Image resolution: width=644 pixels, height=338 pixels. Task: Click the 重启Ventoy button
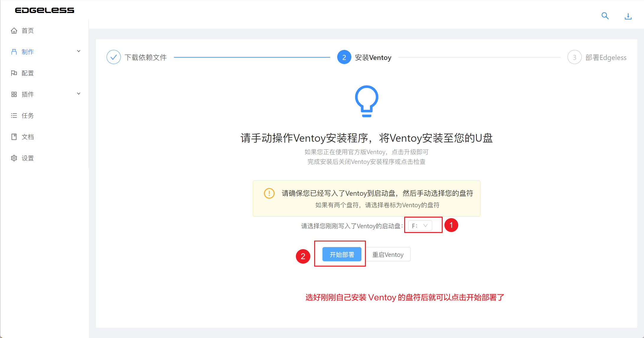point(388,254)
